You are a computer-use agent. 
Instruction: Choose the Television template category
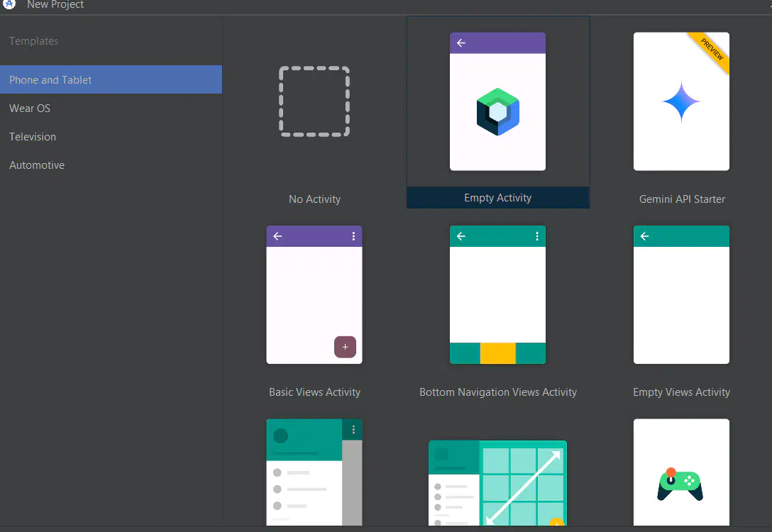point(111,137)
